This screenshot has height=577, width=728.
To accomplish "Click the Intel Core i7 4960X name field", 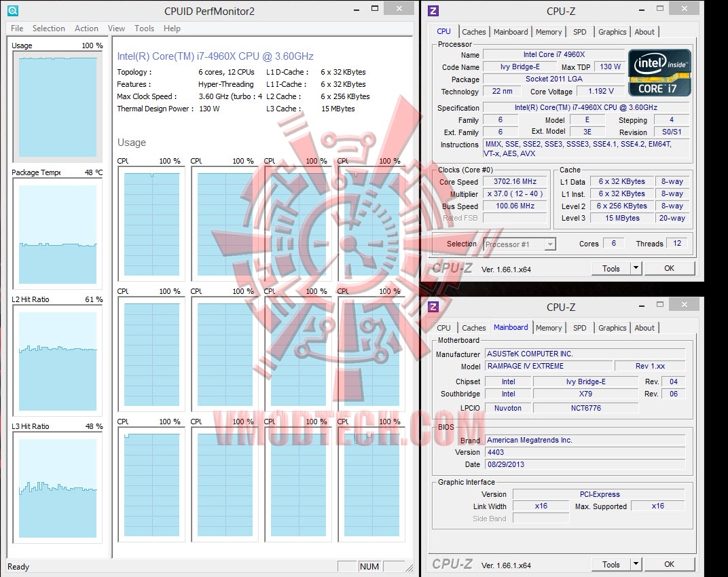I will click(554, 54).
